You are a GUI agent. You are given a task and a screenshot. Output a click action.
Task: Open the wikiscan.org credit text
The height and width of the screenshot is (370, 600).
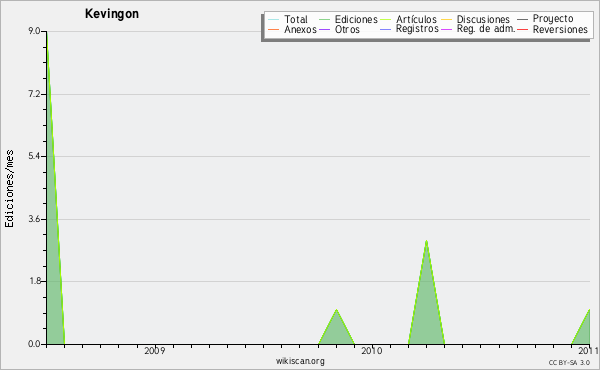tap(300, 361)
